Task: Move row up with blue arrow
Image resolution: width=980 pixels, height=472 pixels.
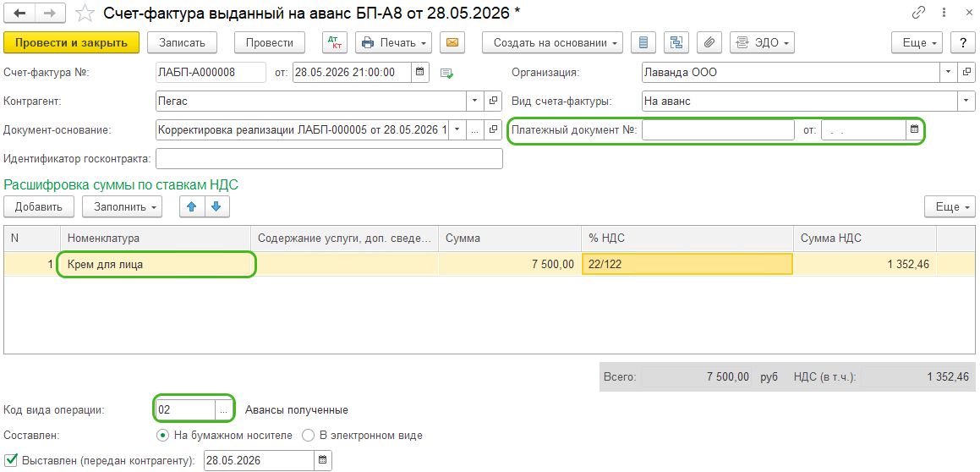Action: 192,207
